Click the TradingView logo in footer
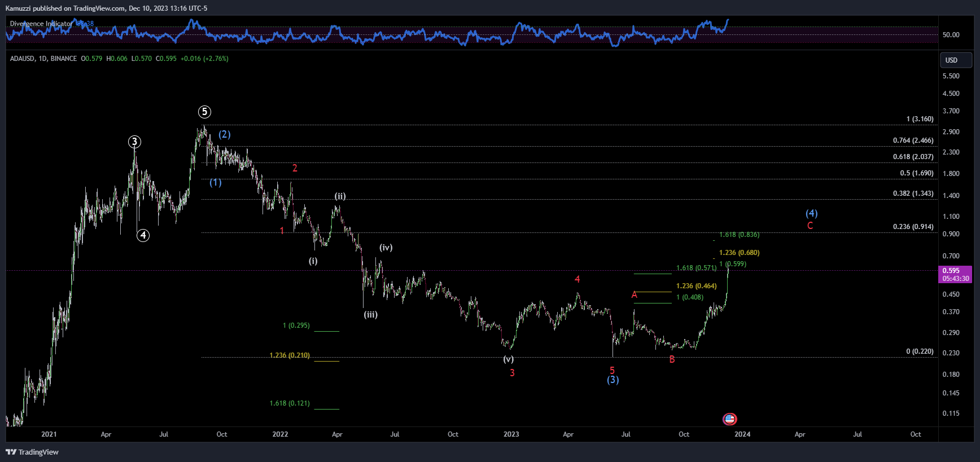 pyautogui.click(x=32, y=452)
